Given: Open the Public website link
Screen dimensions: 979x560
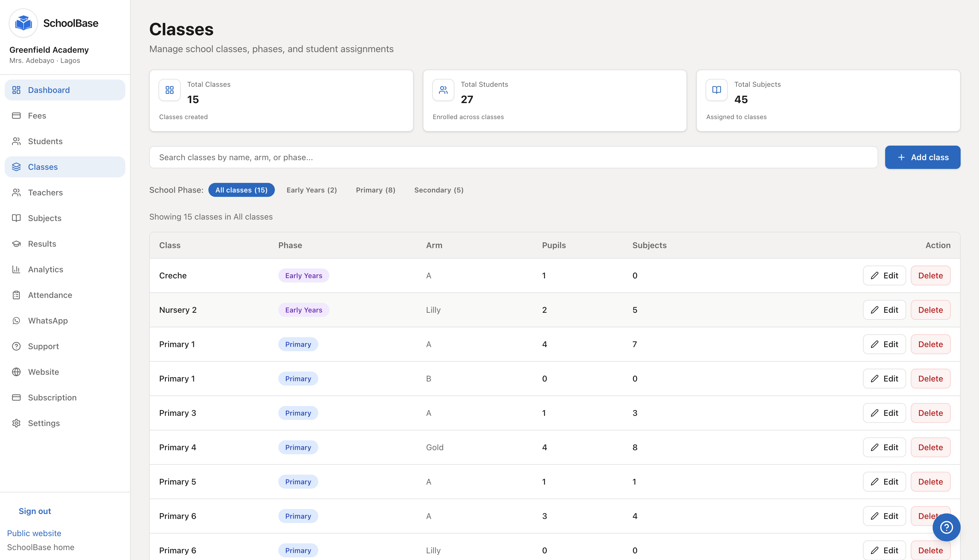Looking at the screenshot, I should click(x=34, y=533).
